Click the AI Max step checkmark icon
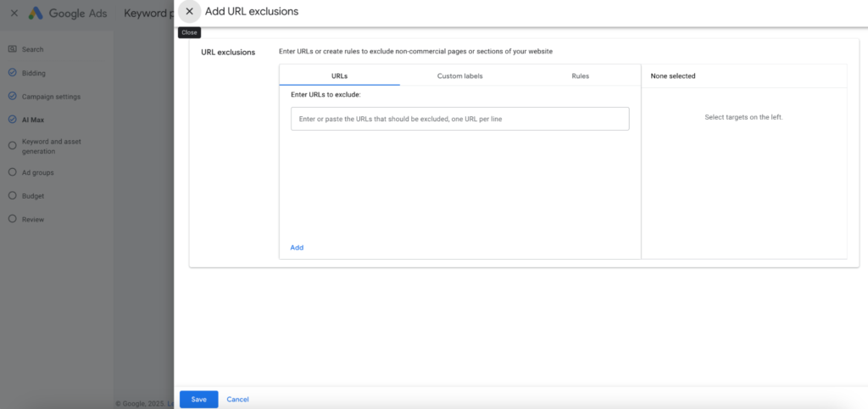868x409 pixels. pos(12,120)
